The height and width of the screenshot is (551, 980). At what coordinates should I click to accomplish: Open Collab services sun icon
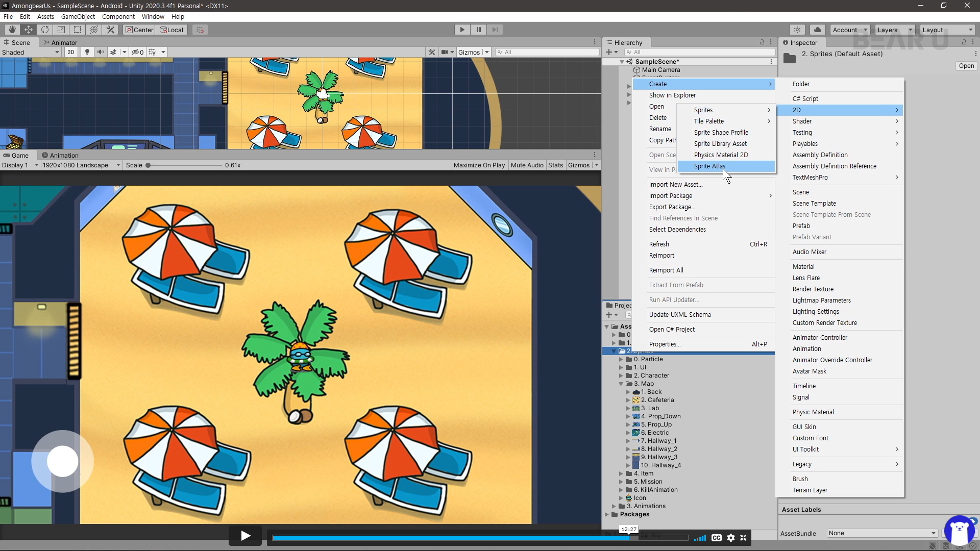(x=797, y=30)
